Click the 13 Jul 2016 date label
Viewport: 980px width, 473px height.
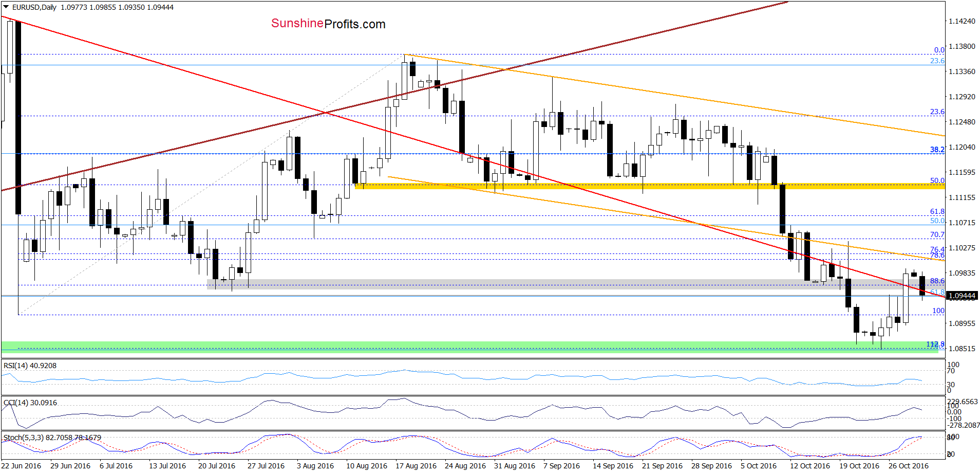tap(167, 466)
